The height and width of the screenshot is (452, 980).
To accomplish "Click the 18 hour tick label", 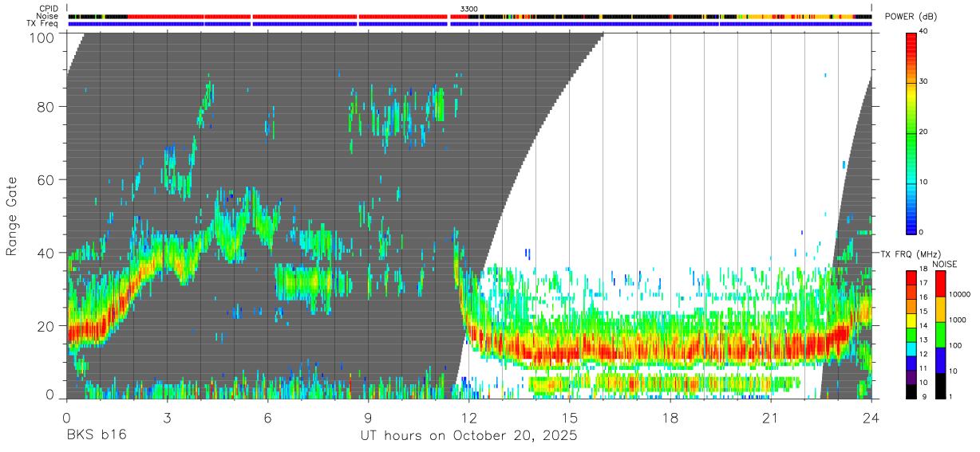I will click(670, 417).
